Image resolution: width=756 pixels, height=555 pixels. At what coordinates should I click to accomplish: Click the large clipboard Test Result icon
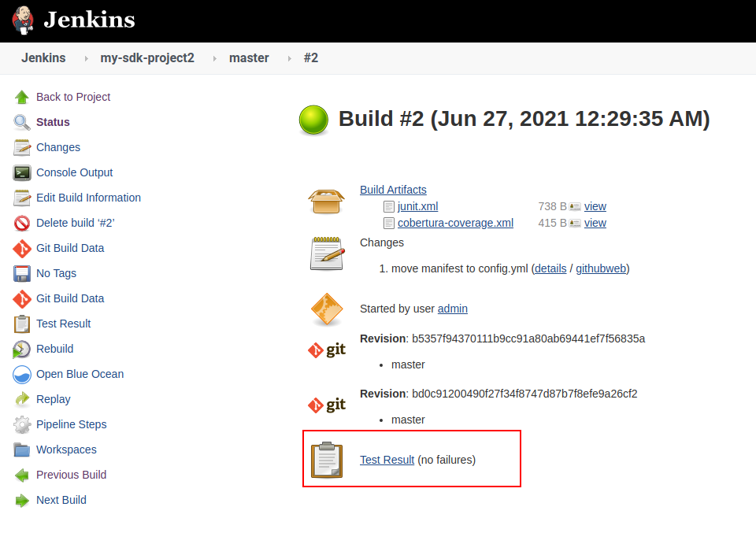tap(327, 460)
